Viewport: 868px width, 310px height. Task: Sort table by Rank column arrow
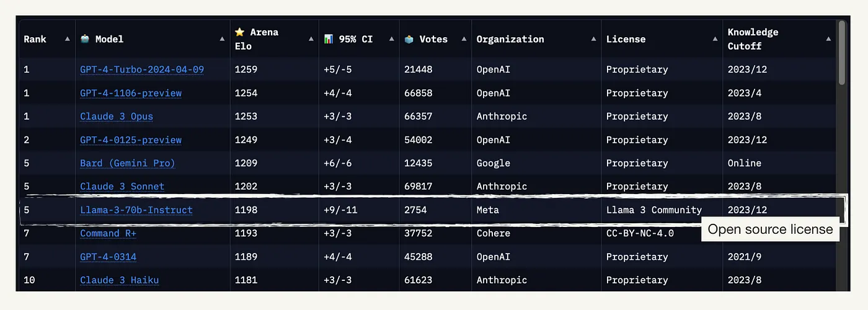click(67, 39)
